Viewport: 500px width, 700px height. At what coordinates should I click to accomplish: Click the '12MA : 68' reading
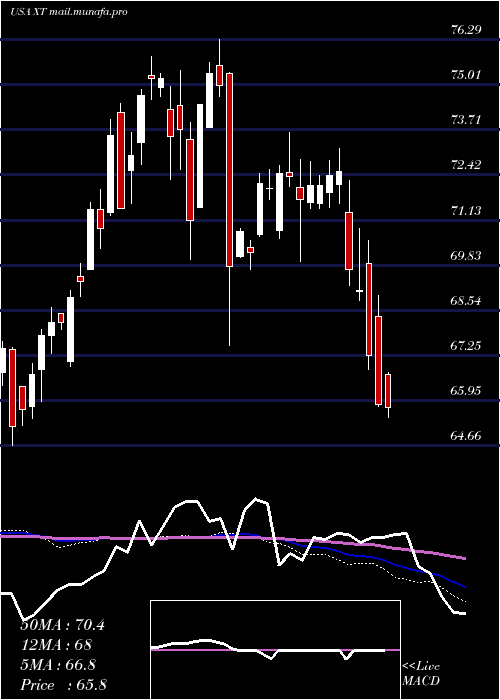56,645
